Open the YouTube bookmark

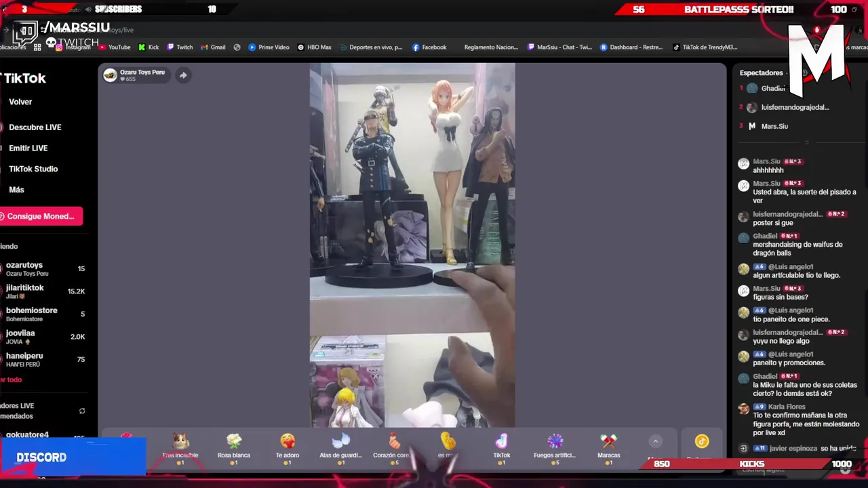coord(114,47)
